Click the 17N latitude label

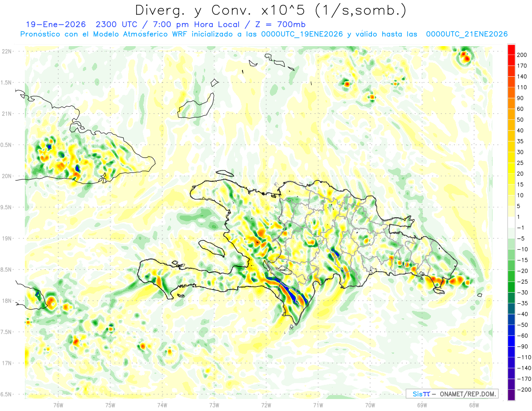pyautogui.click(x=6, y=363)
